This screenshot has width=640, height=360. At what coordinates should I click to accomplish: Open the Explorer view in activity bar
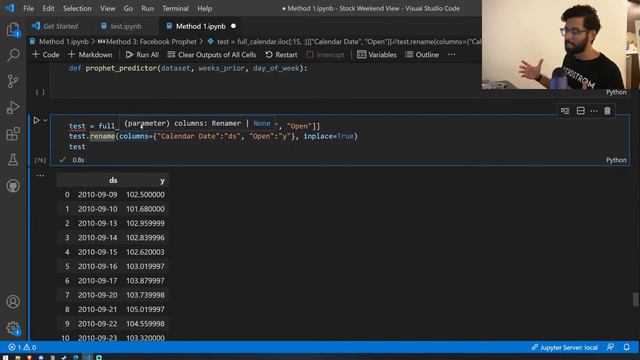tap(13, 30)
